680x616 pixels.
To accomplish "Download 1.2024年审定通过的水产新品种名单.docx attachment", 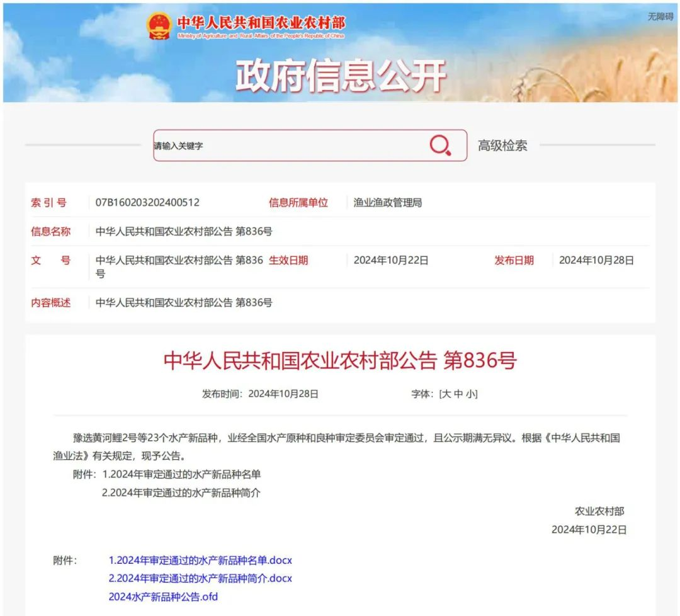I will (x=200, y=560).
